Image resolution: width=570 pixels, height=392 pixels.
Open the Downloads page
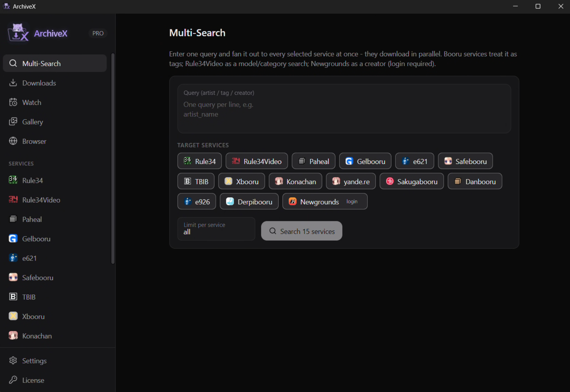coord(55,83)
